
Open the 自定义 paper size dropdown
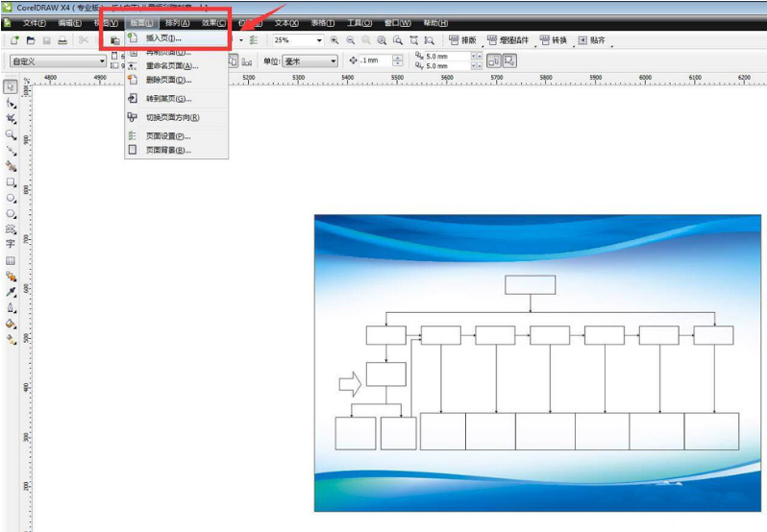(x=102, y=61)
